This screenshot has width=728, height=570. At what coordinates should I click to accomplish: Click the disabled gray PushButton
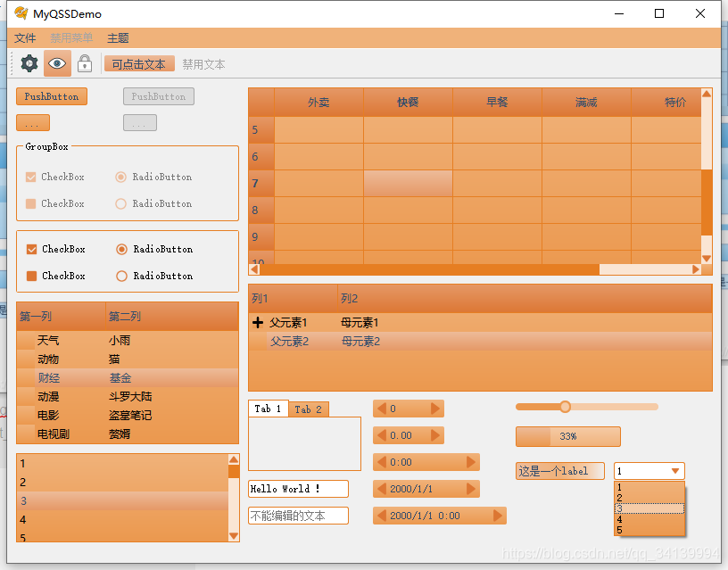click(159, 96)
